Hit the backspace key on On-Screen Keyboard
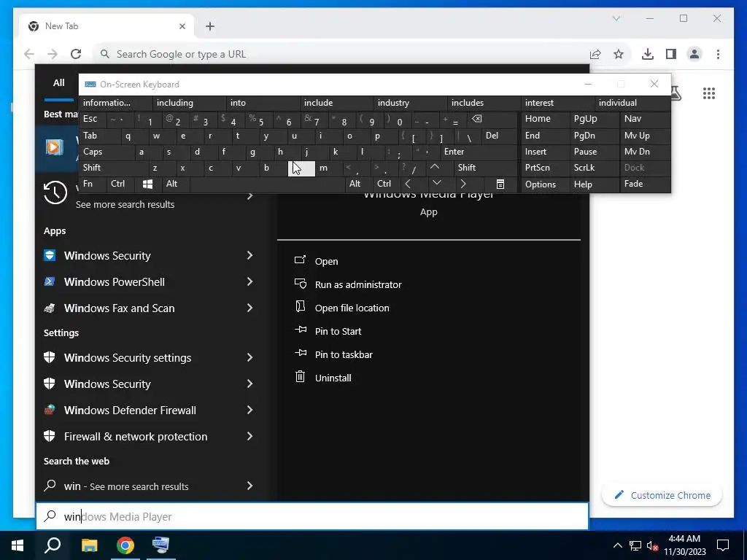The height and width of the screenshot is (560, 747). (477, 119)
